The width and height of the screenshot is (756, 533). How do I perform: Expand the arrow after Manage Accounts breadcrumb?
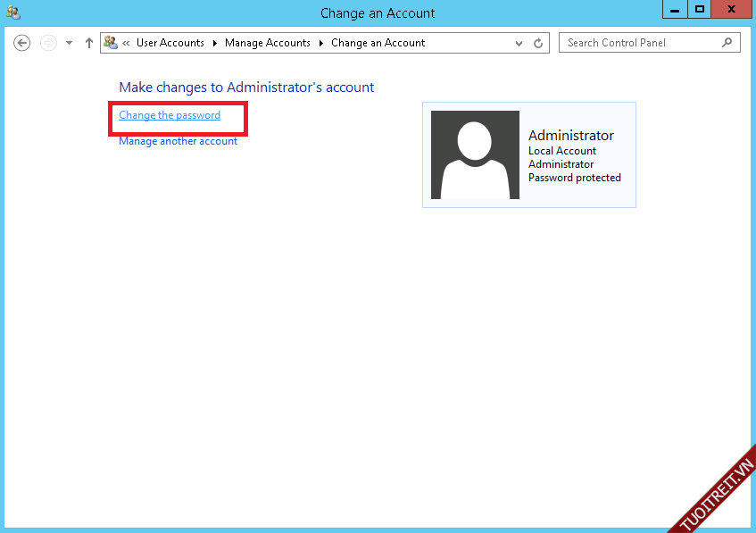320,43
